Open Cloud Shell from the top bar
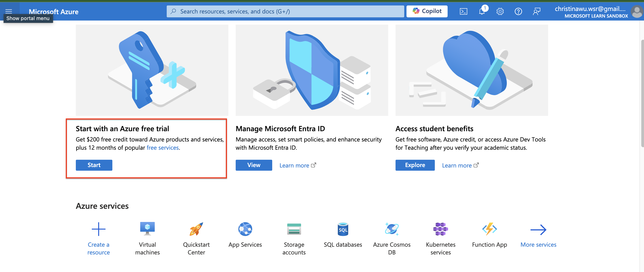The width and height of the screenshot is (644, 272). [463, 11]
